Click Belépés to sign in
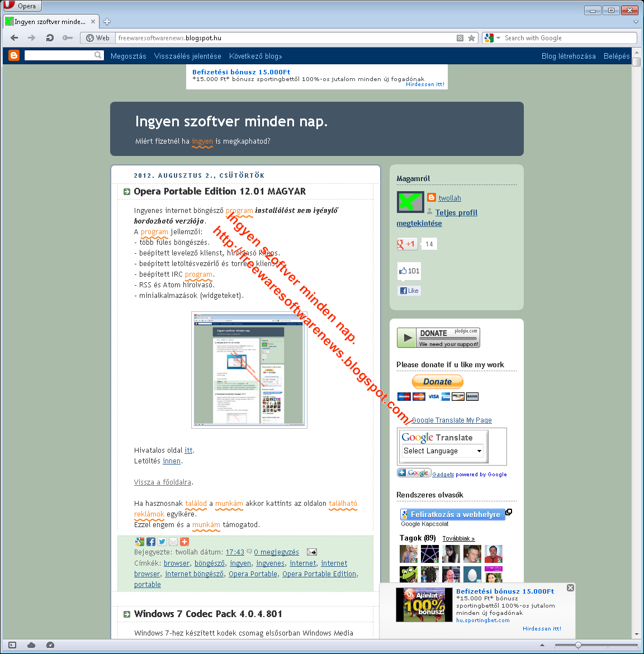 [617, 56]
